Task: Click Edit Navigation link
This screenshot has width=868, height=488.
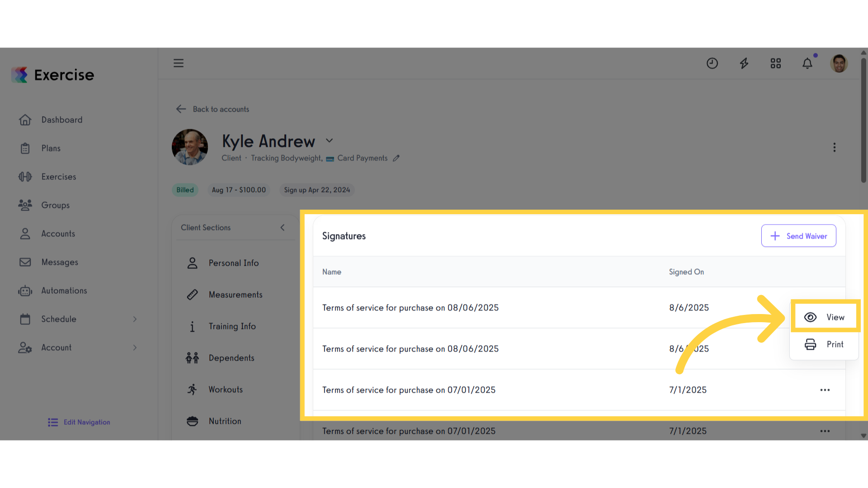Action: 79,422
